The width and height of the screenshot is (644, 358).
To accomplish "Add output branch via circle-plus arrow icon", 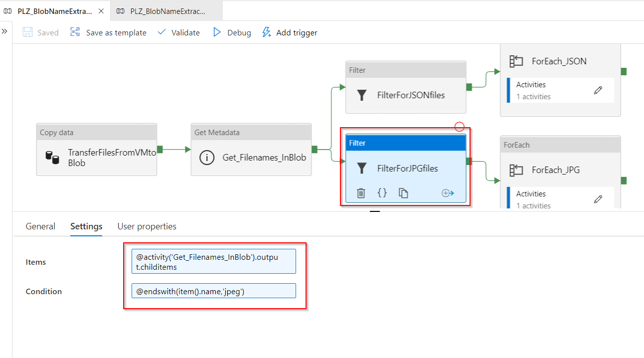I will [x=448, y=193].
